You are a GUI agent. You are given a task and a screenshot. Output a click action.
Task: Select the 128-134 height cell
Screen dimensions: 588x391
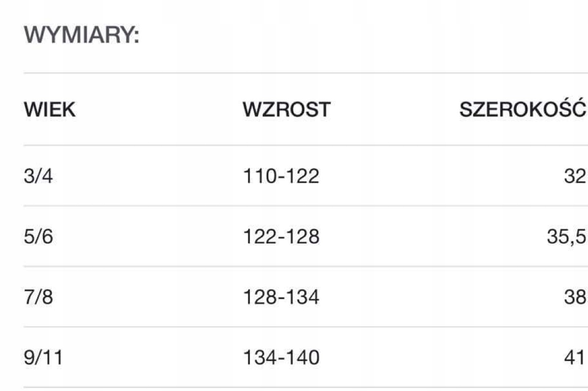[x=281, y=298]
